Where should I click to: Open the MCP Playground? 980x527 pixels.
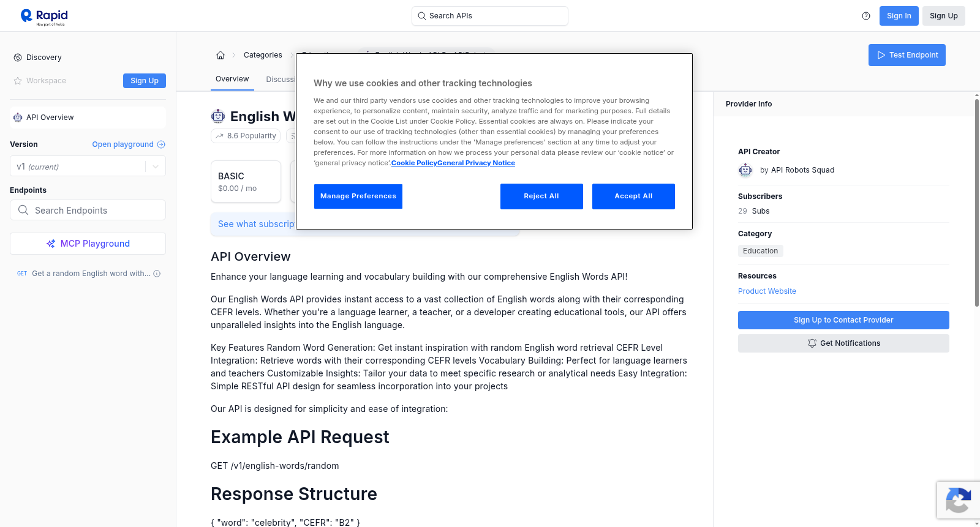click(x=88, y=244)
